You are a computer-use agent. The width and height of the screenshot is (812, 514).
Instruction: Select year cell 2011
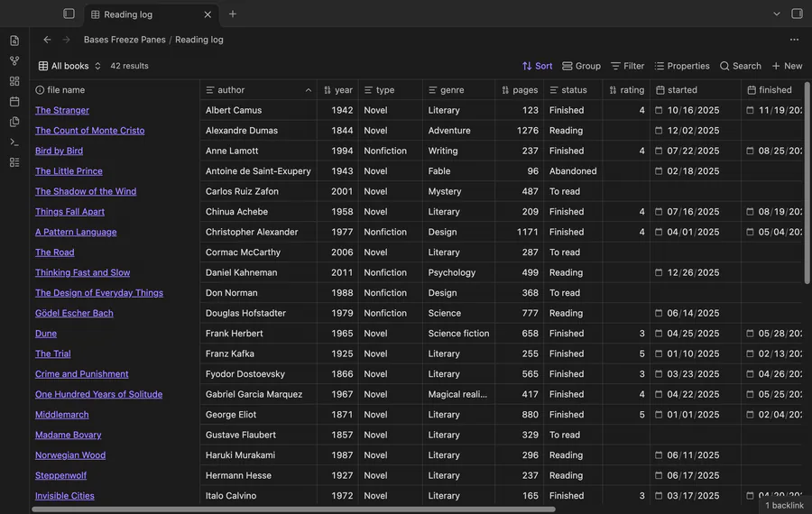337,273
